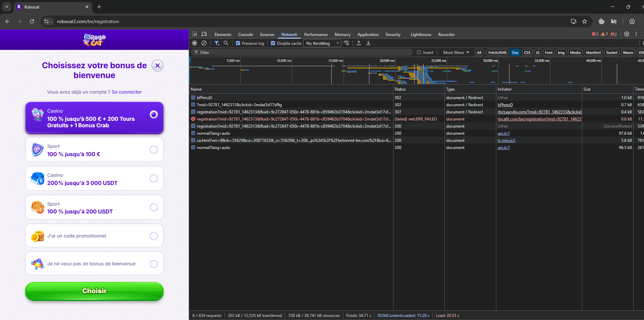Open the tab search dropdown arrow

(7, 7)
